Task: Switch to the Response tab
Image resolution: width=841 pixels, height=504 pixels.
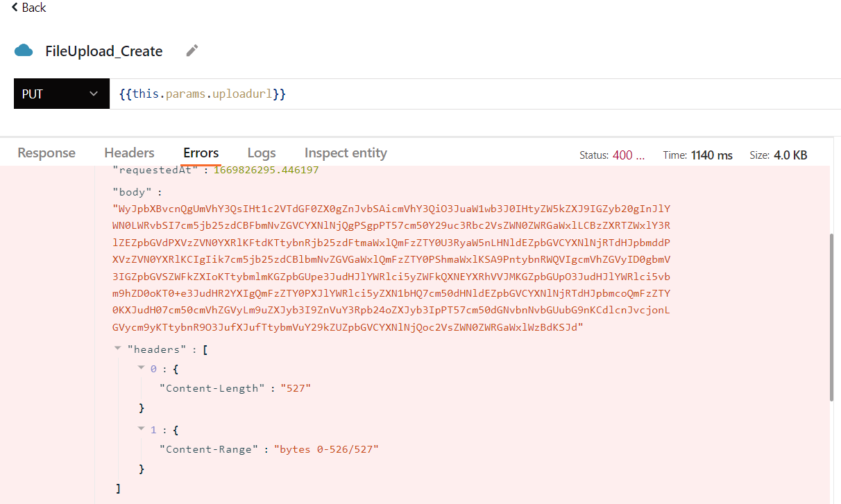Action: pyautogui.click(x=46, y=153)
